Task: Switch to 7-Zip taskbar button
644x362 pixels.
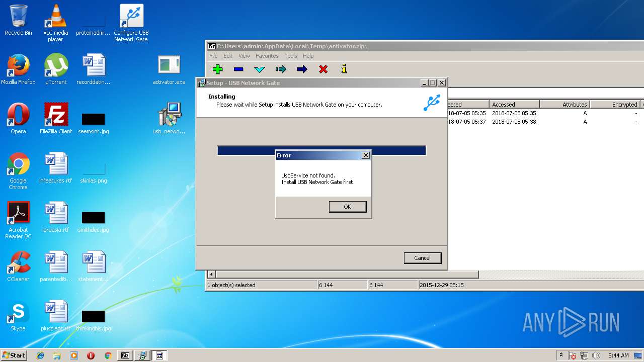Action: click(x=125, y=355)
